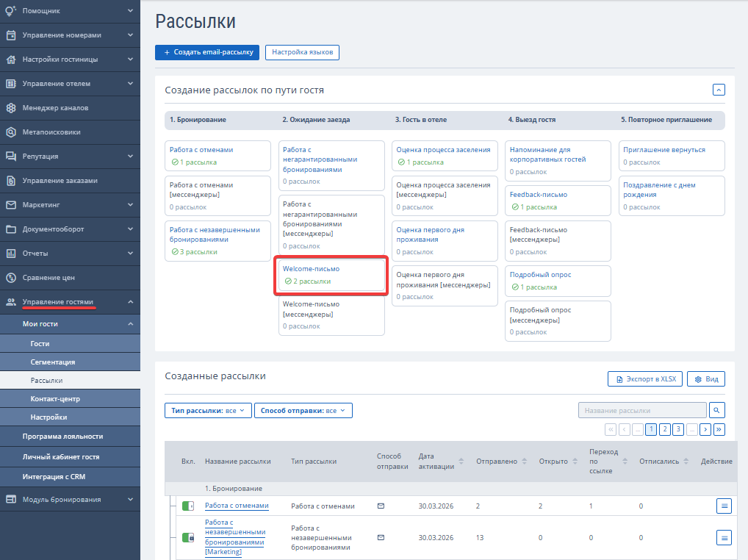Viewport: 748px width, 560px height.
Task: Open Сегментация in the sidebar
Action: (x=53, y=362)
